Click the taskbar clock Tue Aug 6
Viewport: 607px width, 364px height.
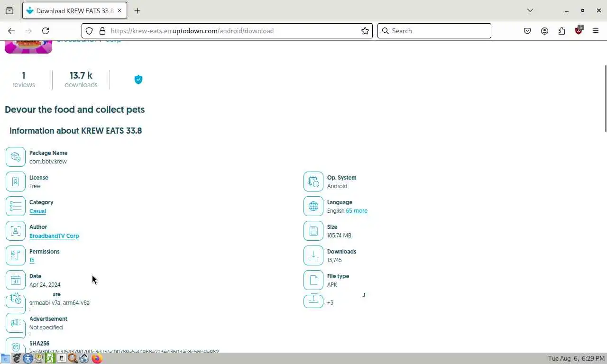coord(576,359)
